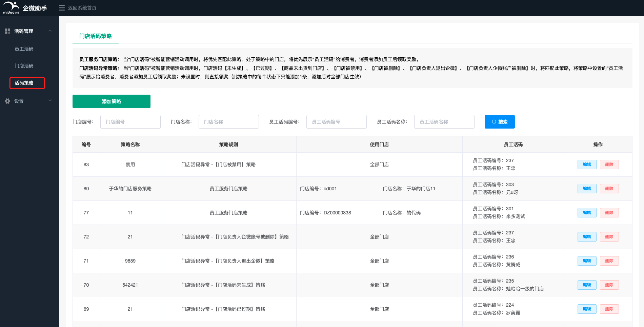Screen dimensions: 644x327
Task: Select rule 门店活码异常 -【门店被禁用】策略
Action: 219,165
